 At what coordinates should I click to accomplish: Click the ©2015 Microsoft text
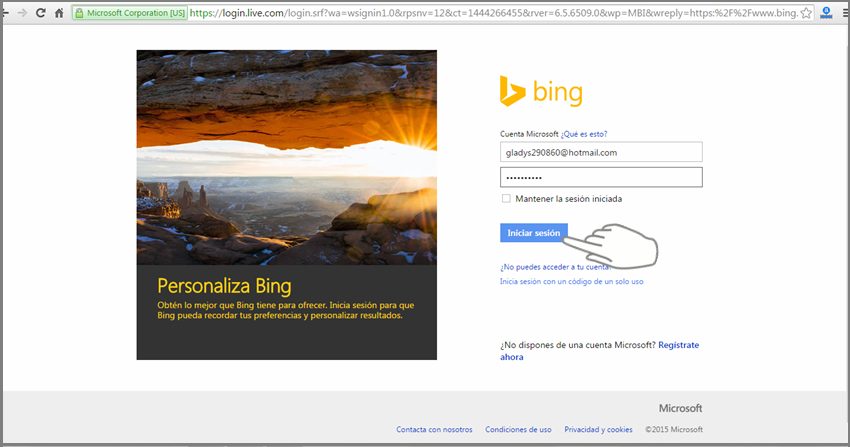point(674,429)
